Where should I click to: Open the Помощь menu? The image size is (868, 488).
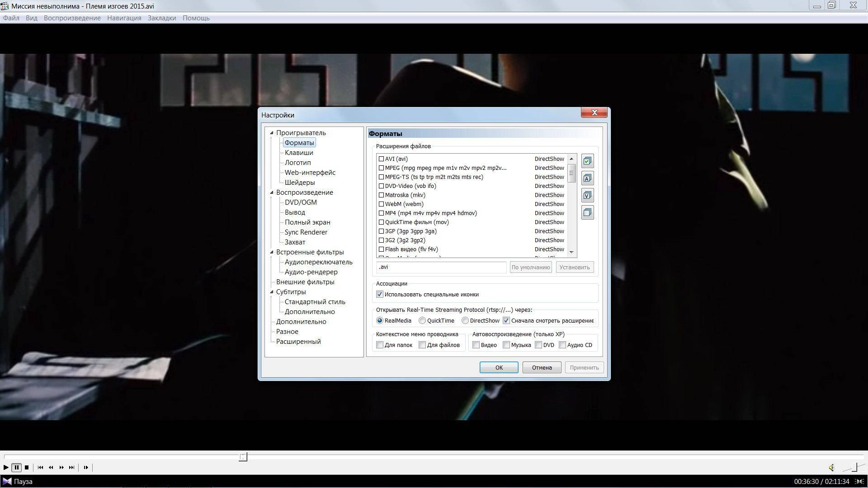[x=196, y=18]
